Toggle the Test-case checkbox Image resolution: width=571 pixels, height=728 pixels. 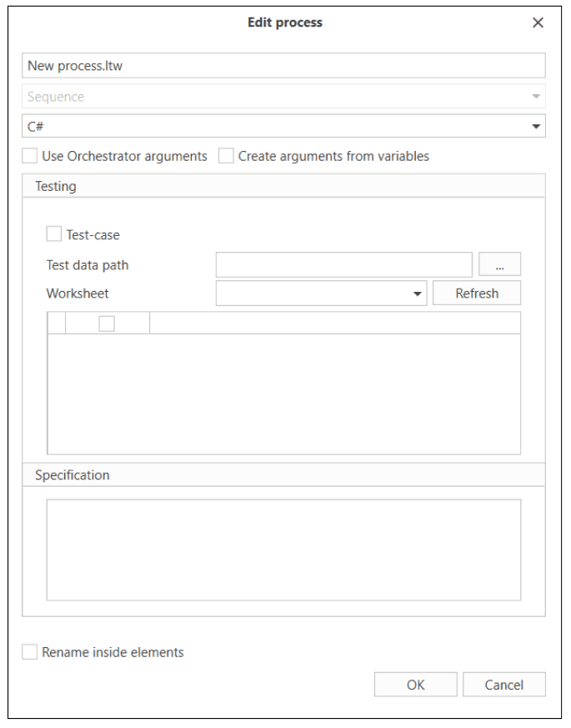(55, 235)
